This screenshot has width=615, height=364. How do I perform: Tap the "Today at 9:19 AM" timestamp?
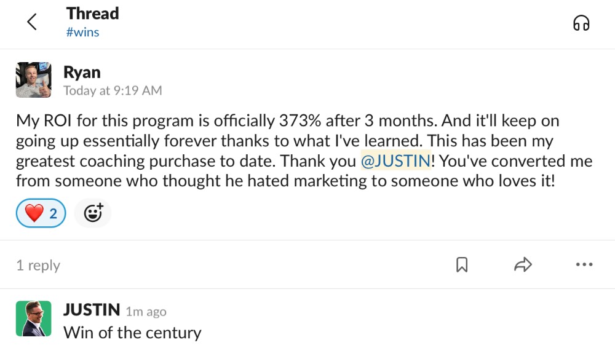113,91
